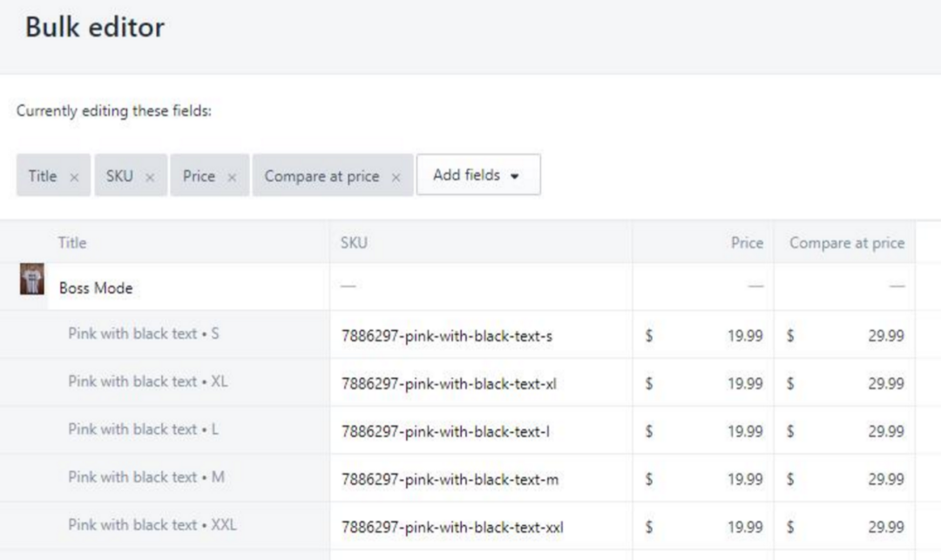Select the Boss Mode title cell

pos(188,287)
